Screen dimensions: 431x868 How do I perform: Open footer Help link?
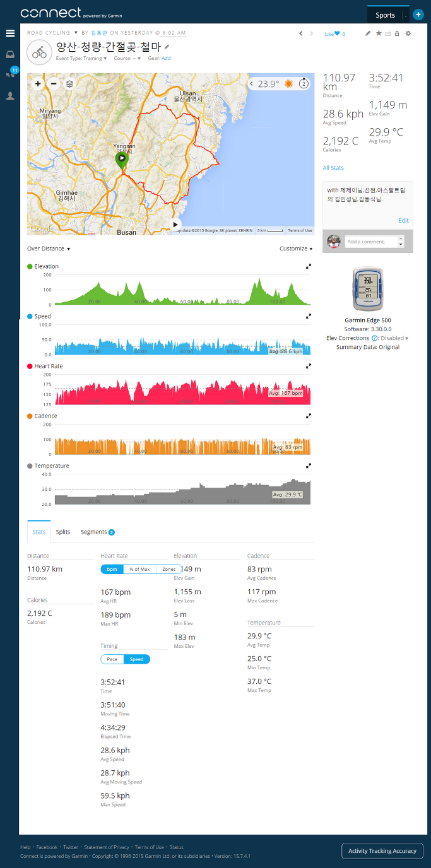tap(25, 847)
